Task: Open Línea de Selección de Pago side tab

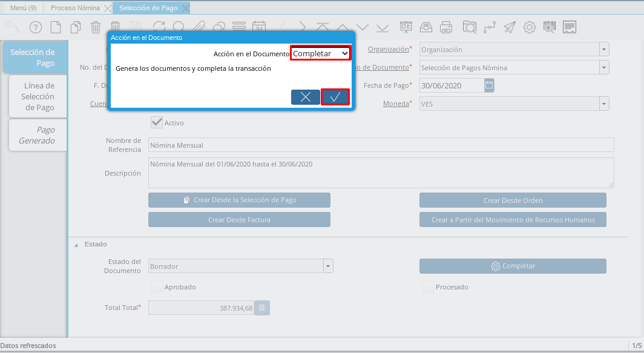Action: [x=38, y=96]
